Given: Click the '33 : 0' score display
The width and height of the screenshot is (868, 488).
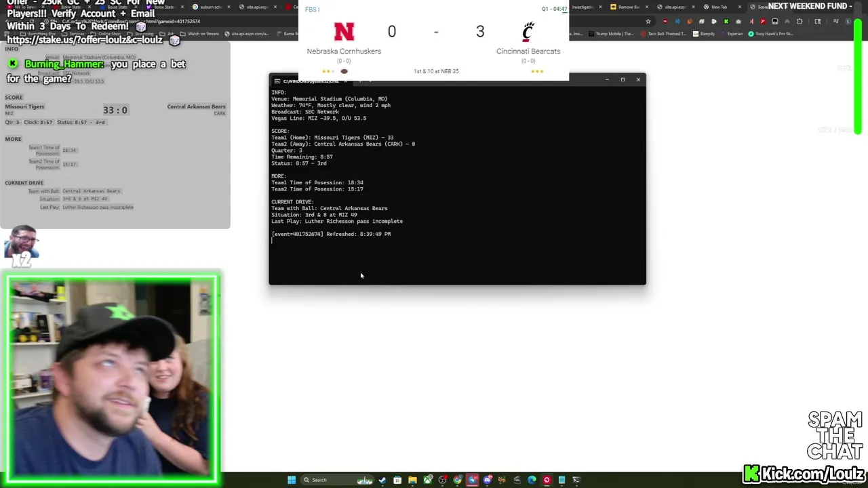Looking at the screenshot, I should tap(115, 110).
